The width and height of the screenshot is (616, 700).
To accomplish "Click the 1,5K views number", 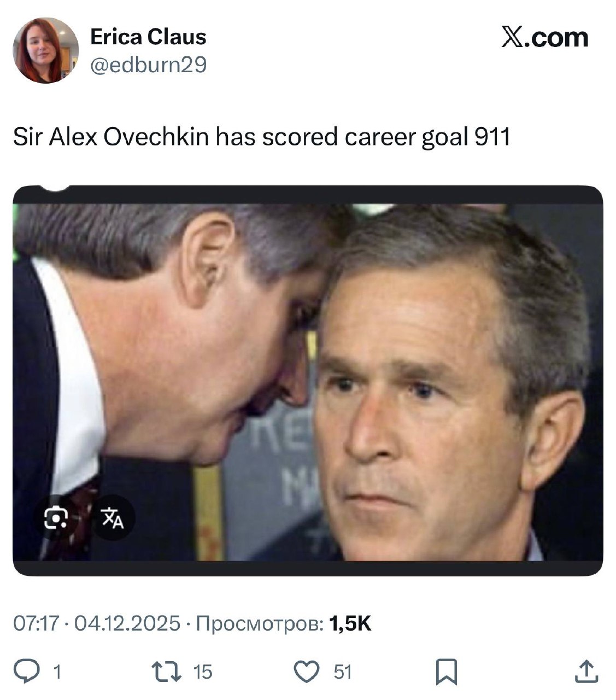I will point(350,623).
